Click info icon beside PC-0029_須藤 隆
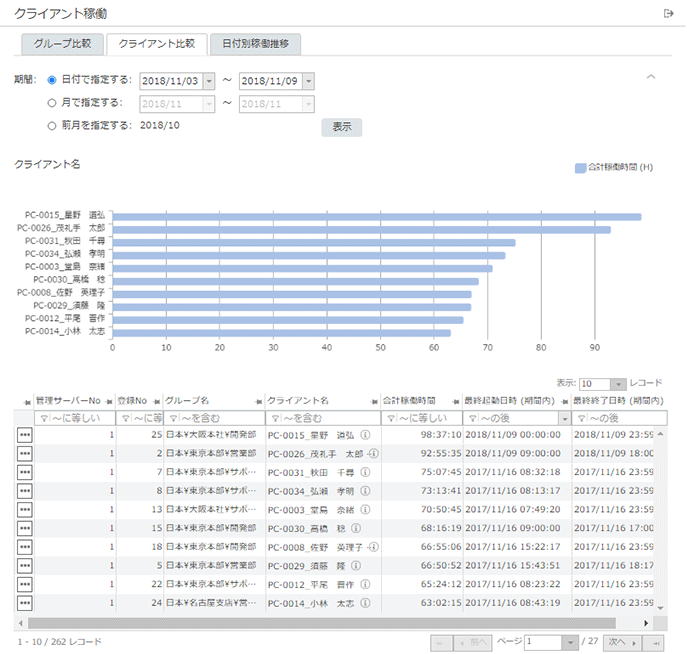 click(x=357, y=566)
